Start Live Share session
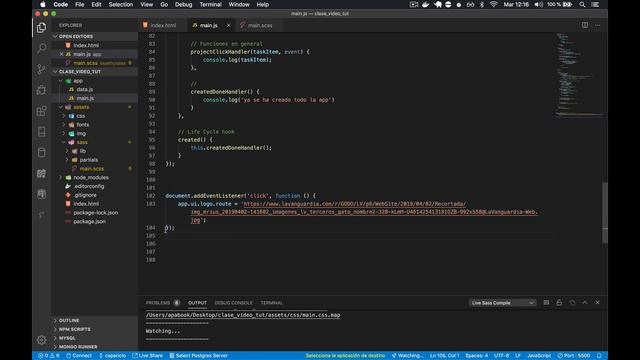This screenshot has height=360, width=640. click(147, 356)
